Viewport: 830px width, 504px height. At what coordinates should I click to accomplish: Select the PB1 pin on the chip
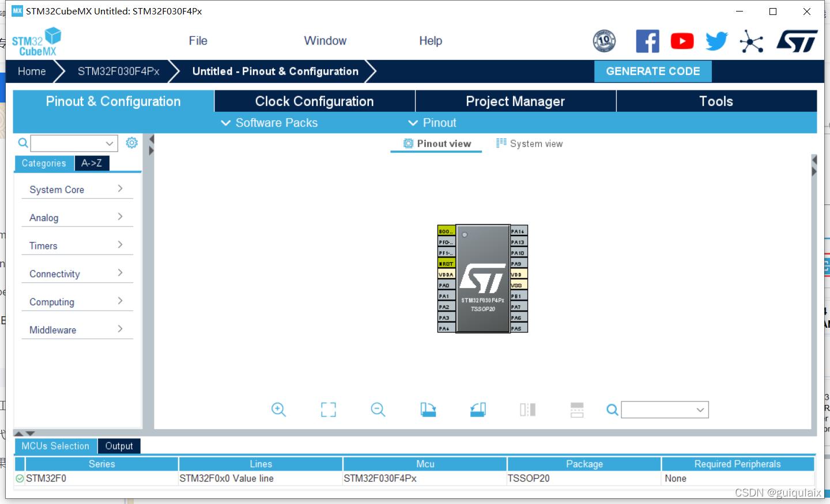519,296
